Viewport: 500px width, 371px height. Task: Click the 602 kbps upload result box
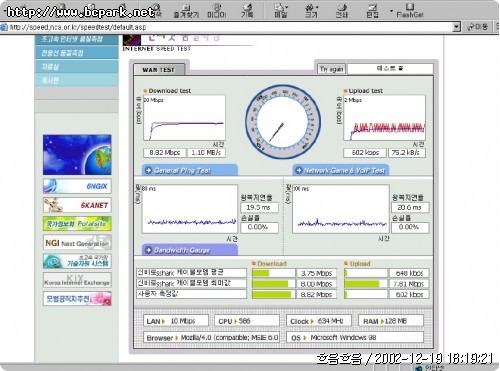(365, 153)
